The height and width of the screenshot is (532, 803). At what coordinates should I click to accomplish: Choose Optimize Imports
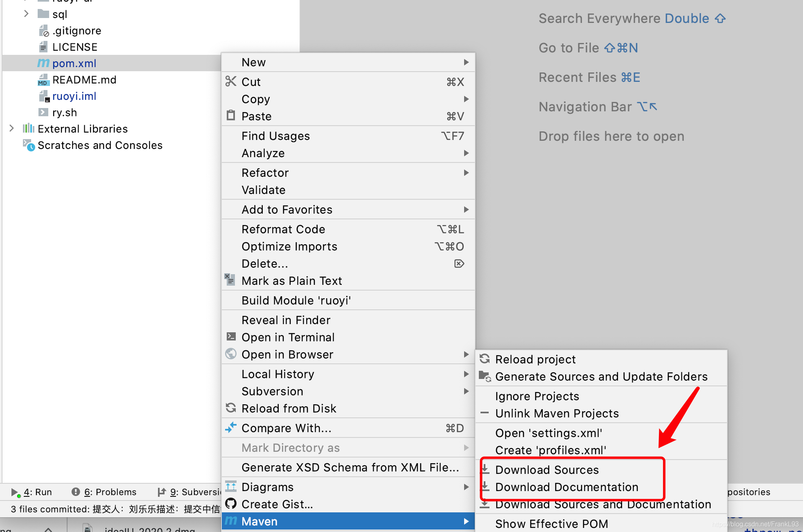pyautogui.click(x=348, y=246)
